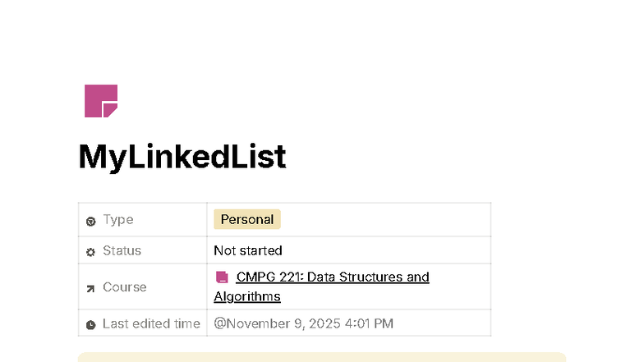Open the Type property label
Image resolution: width=644 pixels, height=362 pixels.
[x=117, y=220]
